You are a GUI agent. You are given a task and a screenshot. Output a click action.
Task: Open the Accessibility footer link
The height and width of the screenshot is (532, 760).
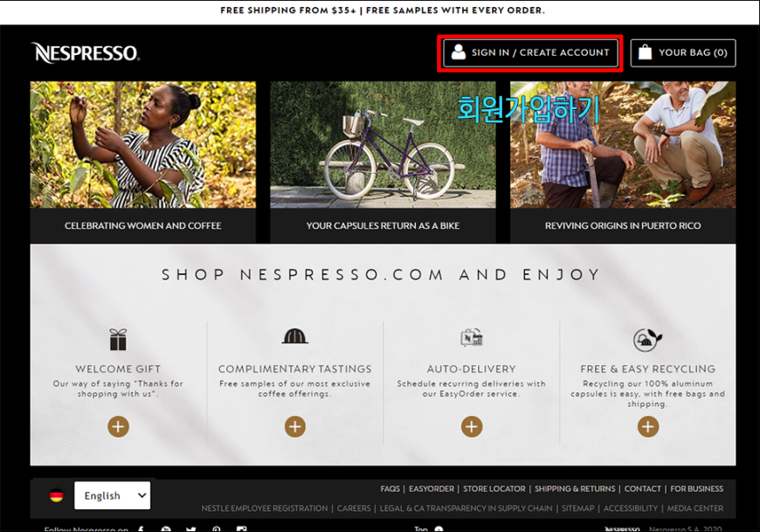tap(631, 508)
